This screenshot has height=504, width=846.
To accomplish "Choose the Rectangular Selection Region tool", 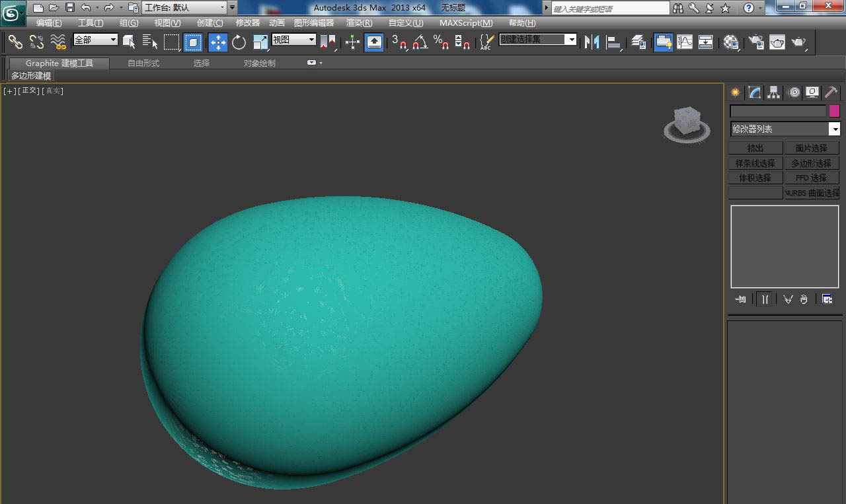I will pos(172,42).
